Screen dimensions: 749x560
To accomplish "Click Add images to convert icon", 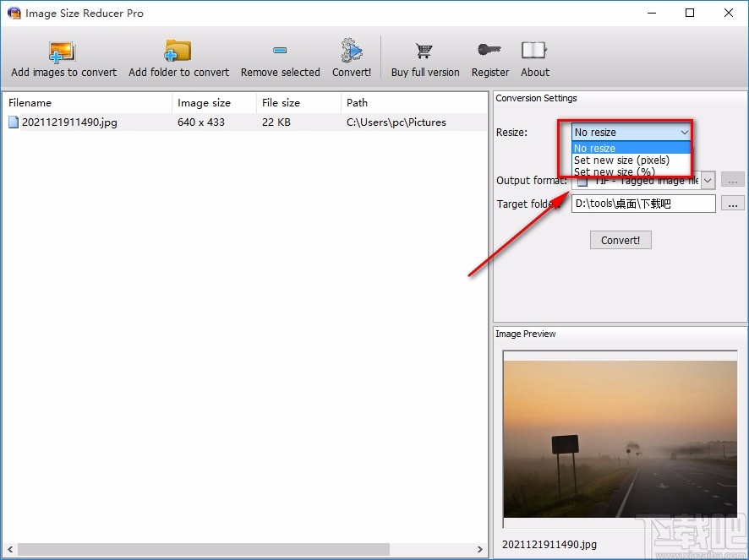I will point(63,52).
